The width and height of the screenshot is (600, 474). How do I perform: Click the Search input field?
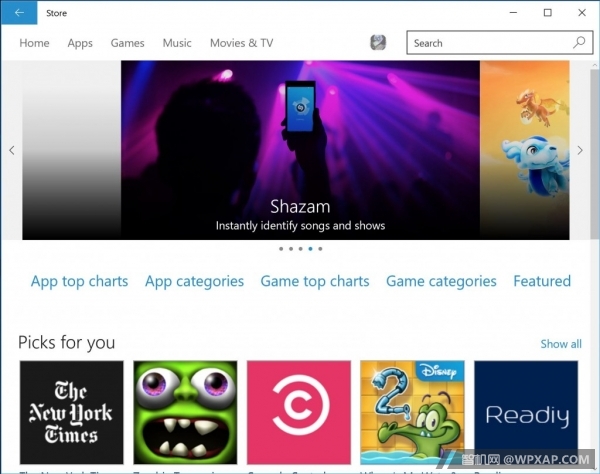pyautogui.click(x=490, y=43)
